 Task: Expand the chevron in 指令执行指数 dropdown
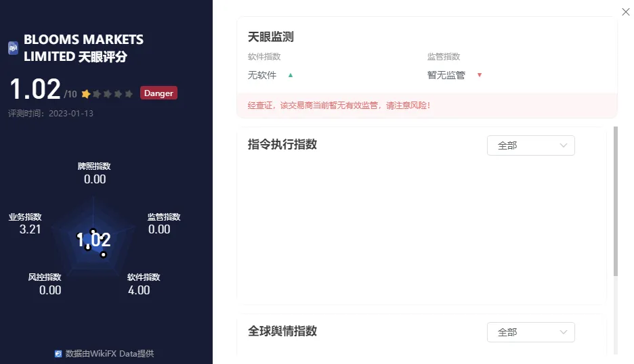tap(564, 145)
